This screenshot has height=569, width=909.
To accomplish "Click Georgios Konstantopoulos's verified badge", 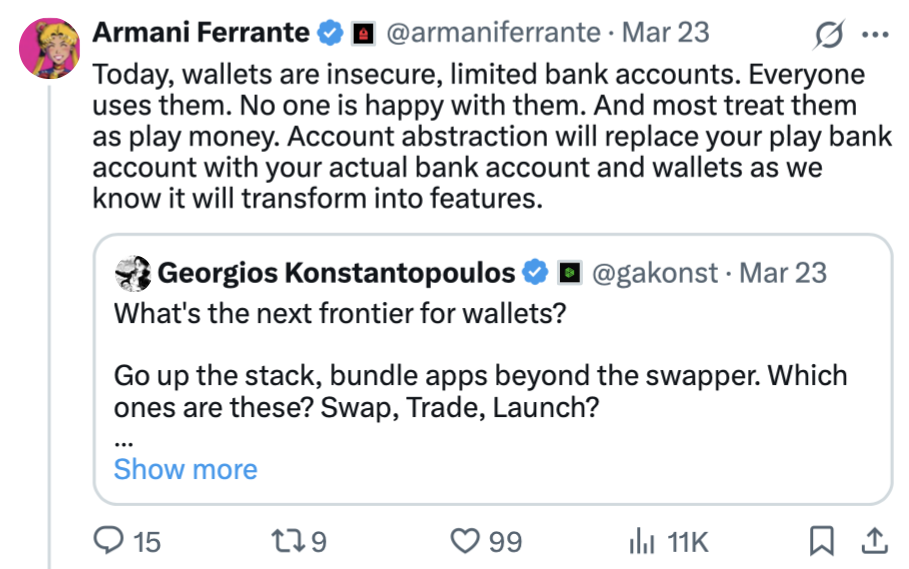I will click(x=537, y=272).
